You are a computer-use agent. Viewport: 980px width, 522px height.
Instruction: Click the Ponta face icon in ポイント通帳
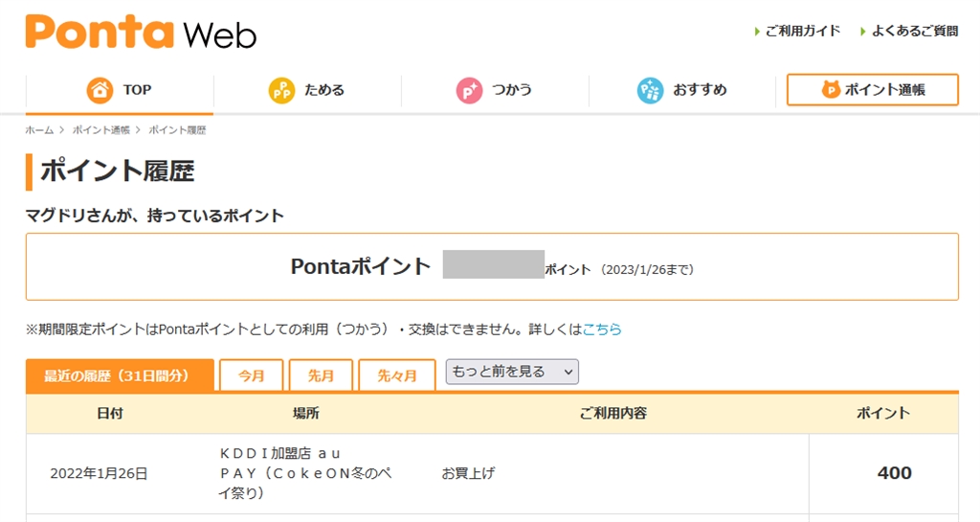[x=831, y=89]
